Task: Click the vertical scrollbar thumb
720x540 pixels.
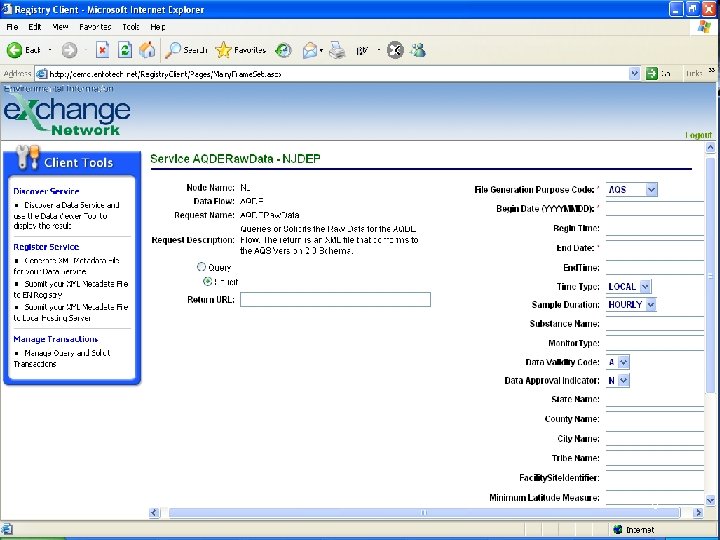Action: [x=710, y=276]
